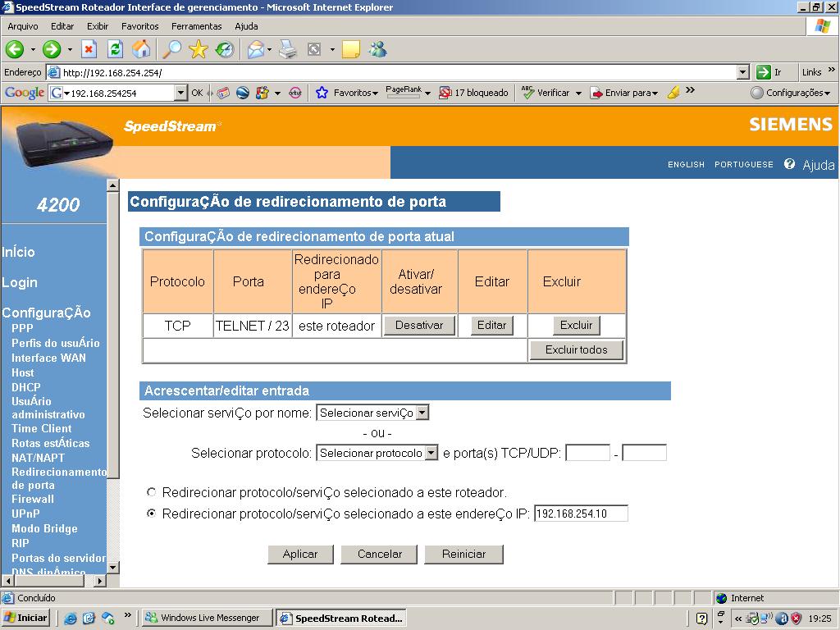Open Messenger people icon in toolbar
Viewport: 840px width, 630px height.
pyautogui.click(x=377, y=50)
